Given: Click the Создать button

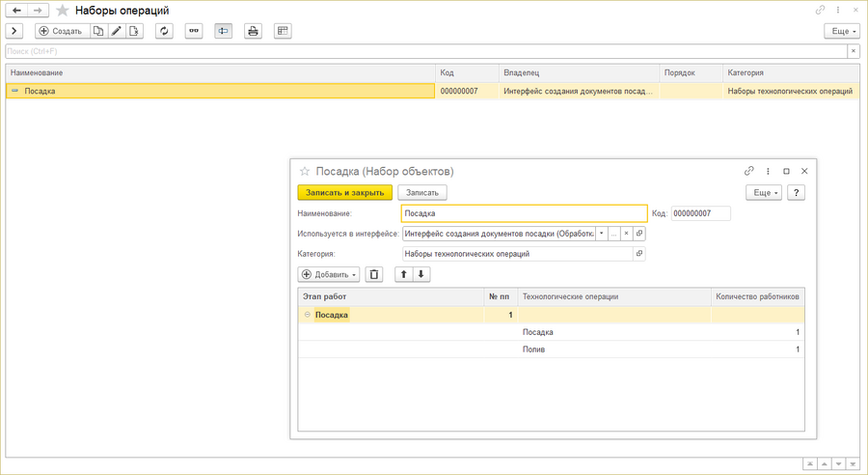Looking at the screenshot, I should (x=60, y=31).
